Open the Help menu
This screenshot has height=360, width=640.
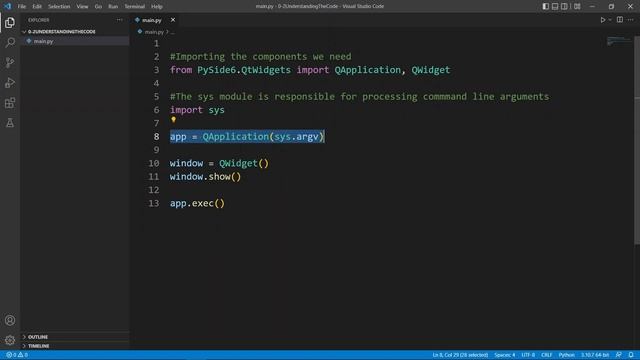[157, 6]
